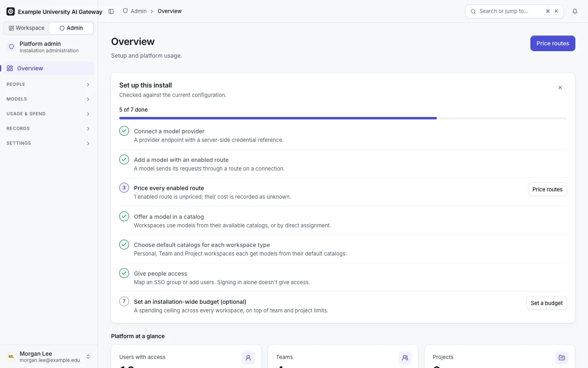Click the ML avatar for Morgan Lee

[11, 357]
